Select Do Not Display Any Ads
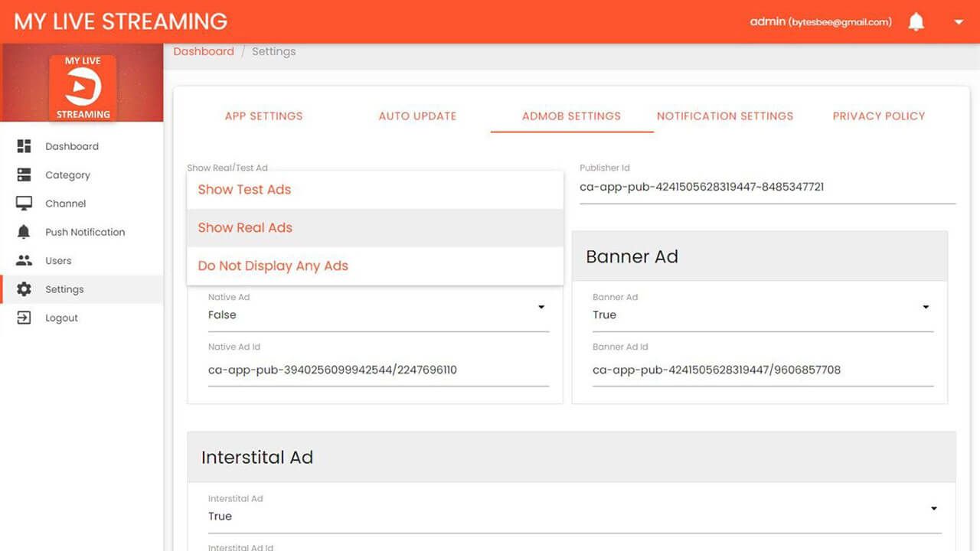This screenshot has height=551, width=980. click(x=273, y=266)
